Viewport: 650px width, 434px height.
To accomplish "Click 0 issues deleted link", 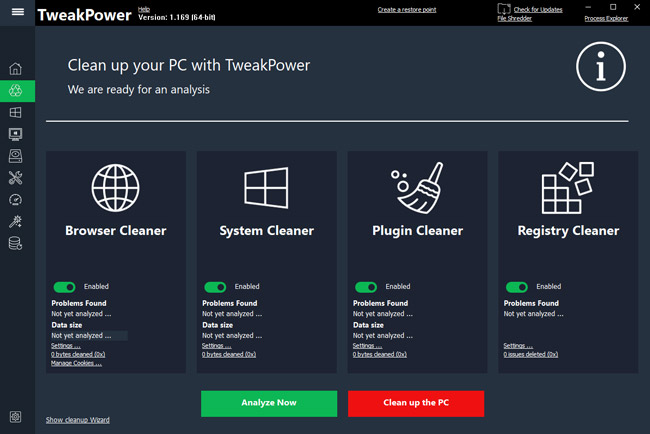I will [531, 354].
